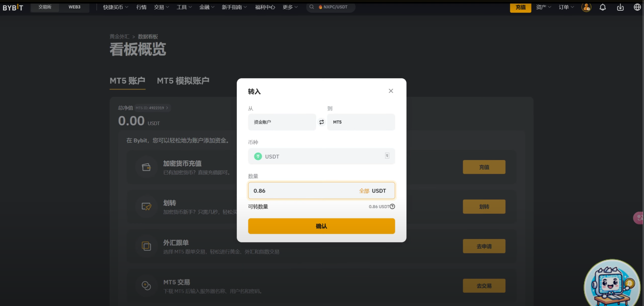The image size is (644, 306).
Task: Switch to the WEB3 toggle option
Action: [x=74, y=7]
